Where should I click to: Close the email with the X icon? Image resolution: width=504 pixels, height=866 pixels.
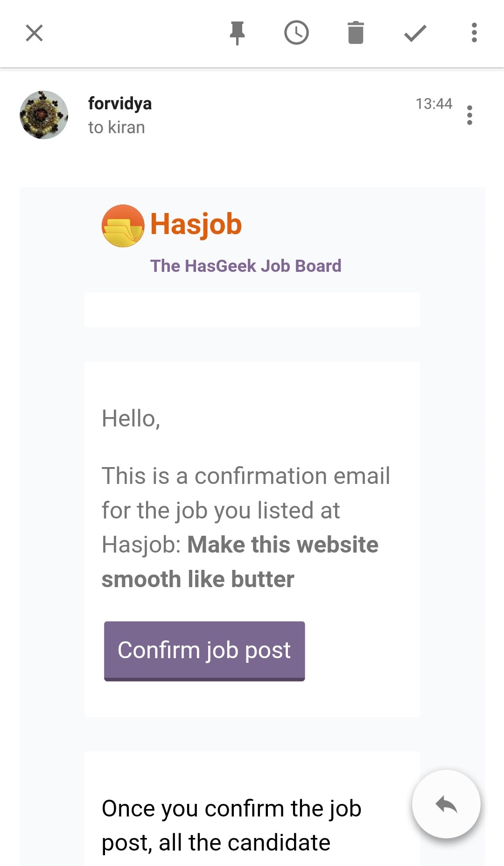(x=34, y=33)
